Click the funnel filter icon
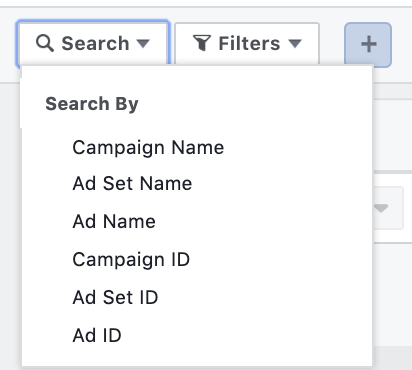Viewport: 412px width, 370px height. click(202, 43)
